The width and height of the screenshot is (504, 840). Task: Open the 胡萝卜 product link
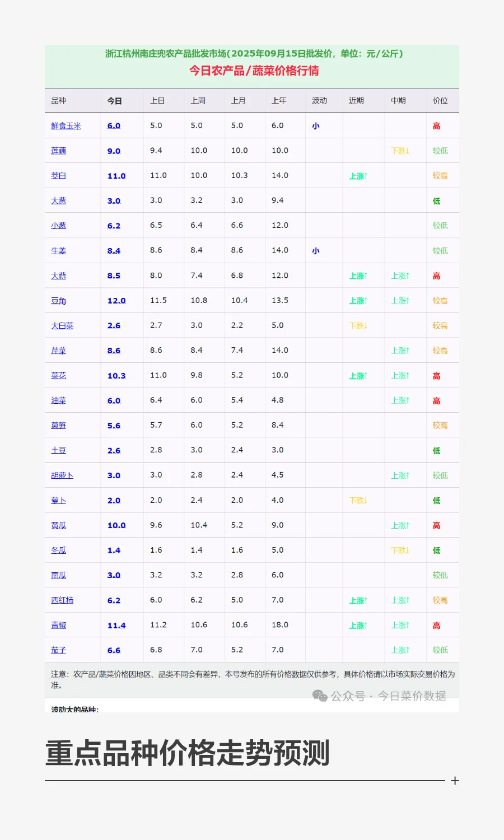click(62, 475)
